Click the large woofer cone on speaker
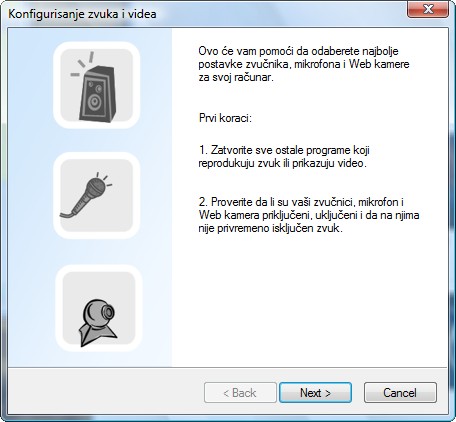Image resolution: width=456 pixels, height=422 pixels. (x=95, y=102)
